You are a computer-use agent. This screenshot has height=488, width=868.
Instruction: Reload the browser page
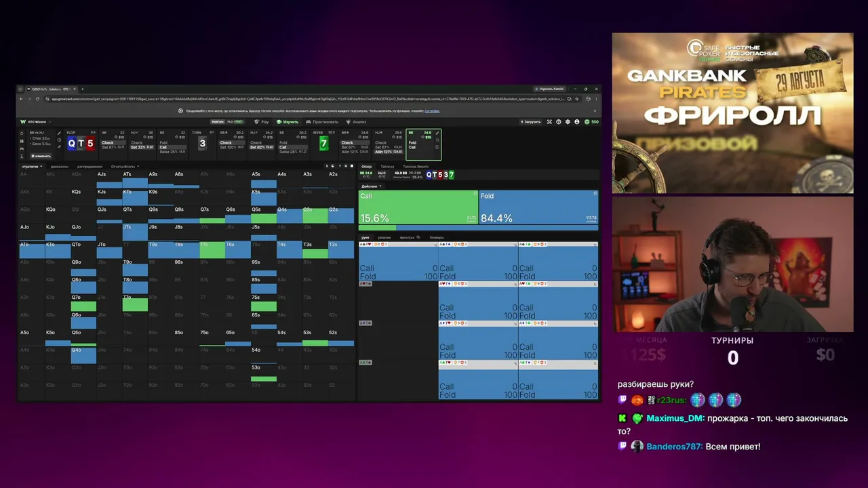click(37, 99)
